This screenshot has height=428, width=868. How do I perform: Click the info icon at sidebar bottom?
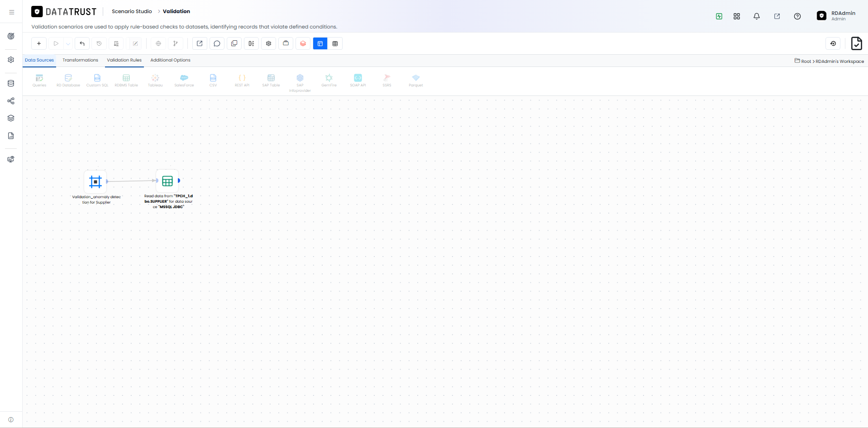(x=11, y=419)
